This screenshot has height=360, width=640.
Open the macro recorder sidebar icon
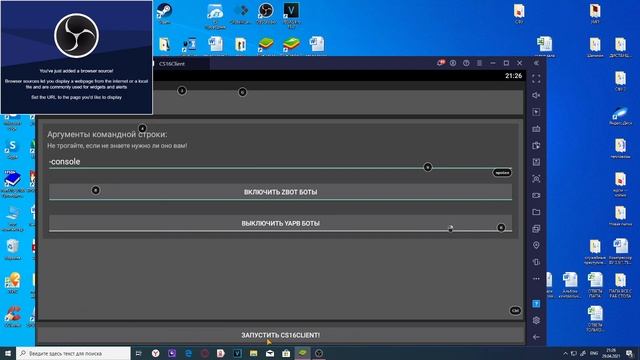(536, 162)
